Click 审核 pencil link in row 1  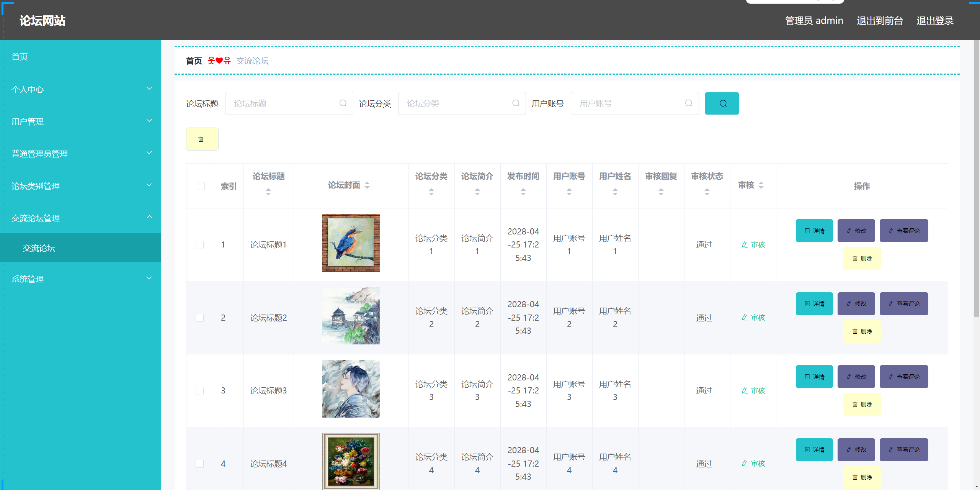(x=753, y=244)
